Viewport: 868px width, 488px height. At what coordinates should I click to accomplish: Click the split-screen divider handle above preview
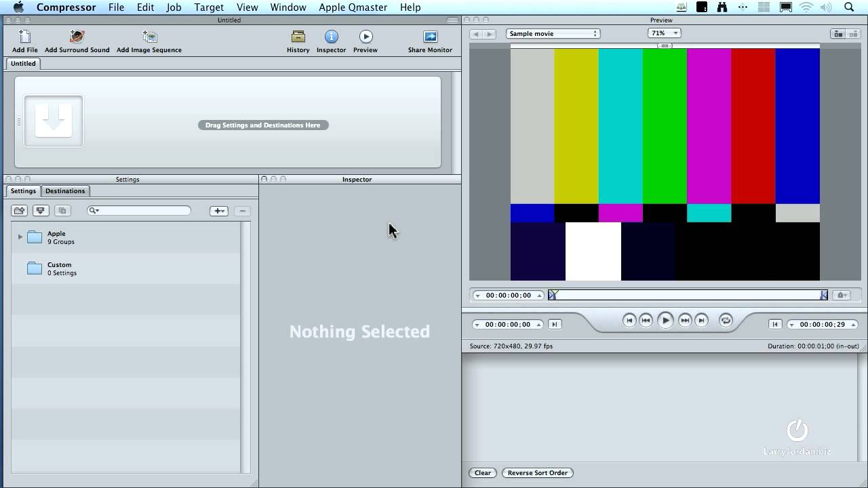(665, 45)
